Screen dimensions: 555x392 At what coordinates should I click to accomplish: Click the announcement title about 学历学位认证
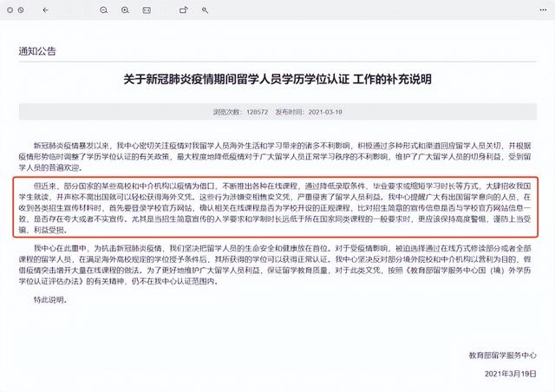click(277, 80)
